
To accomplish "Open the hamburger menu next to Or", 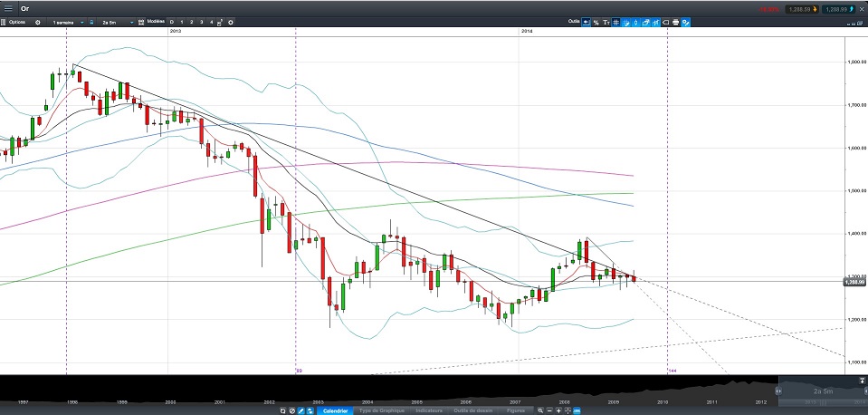I will coord(7,8).
